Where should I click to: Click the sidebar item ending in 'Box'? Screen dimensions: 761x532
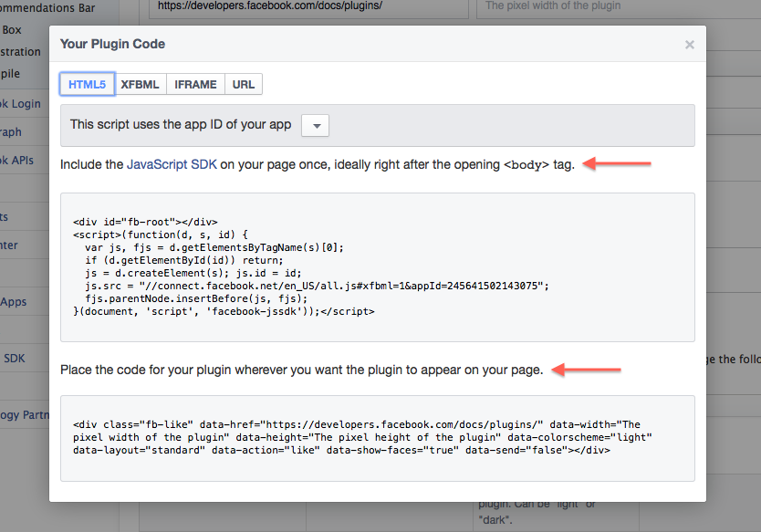click(x=11, y=29)
